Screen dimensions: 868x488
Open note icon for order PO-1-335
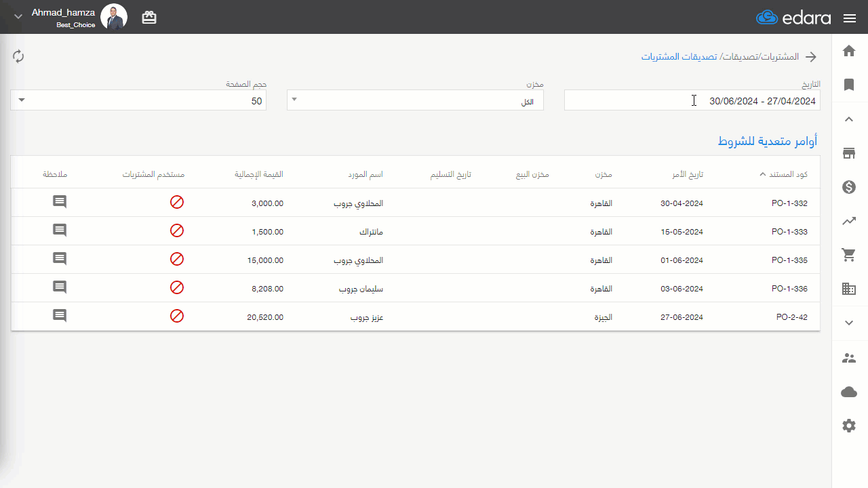pyautogui.click(x=60, y=259)
